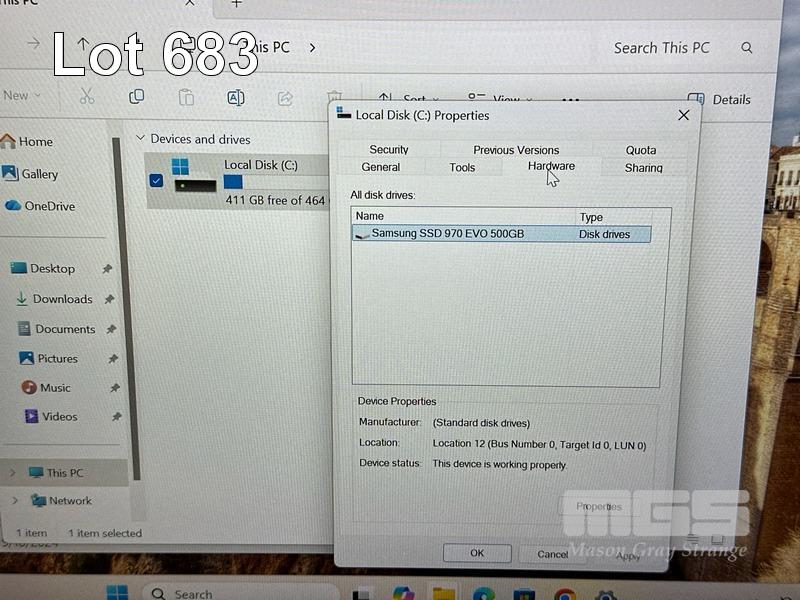800x600 pixels.
Task: Click the search magnifier icon in Explorer
Action: 747,48
